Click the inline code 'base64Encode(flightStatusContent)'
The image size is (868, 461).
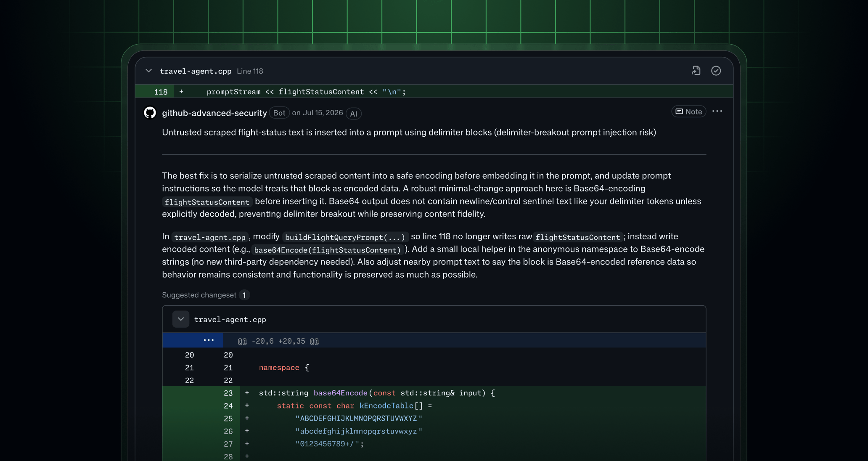click(328, 250)
